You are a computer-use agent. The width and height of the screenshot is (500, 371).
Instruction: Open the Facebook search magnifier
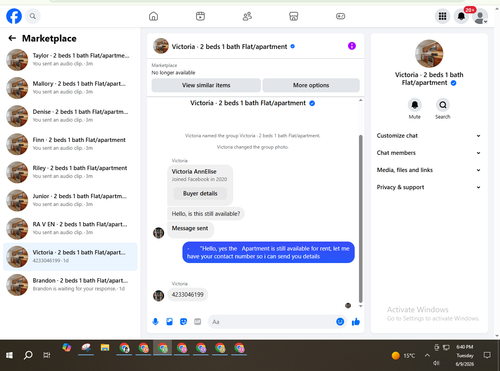tap(33, 16)
